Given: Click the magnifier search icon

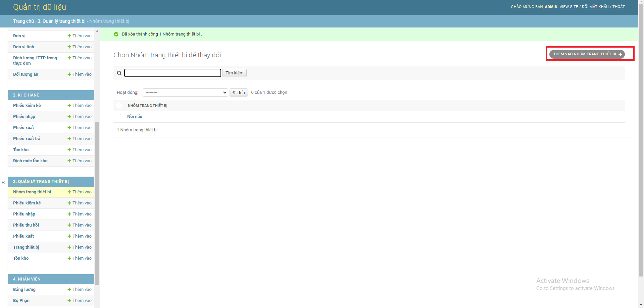Looking at the screenshot, I should pos(119,73).
